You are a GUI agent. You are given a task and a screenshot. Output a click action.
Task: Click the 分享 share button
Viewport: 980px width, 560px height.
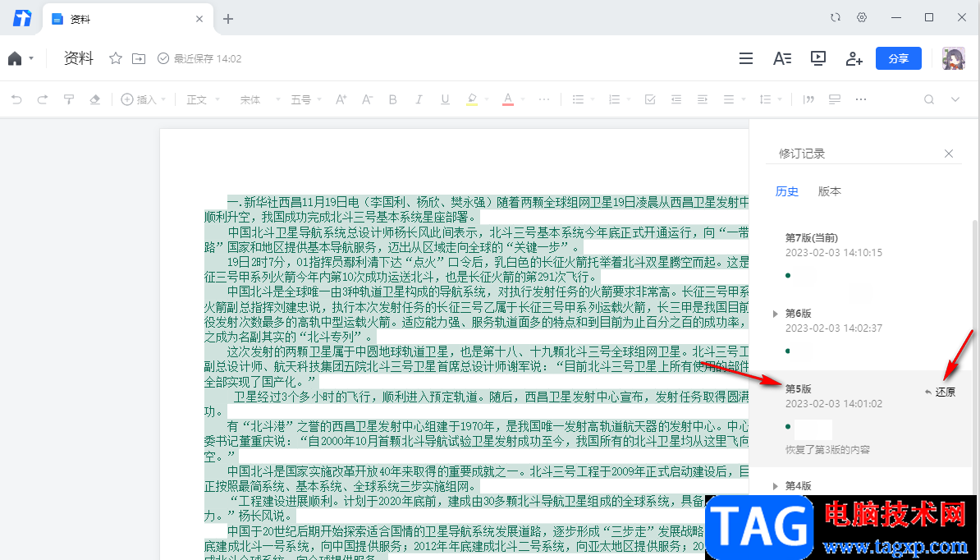[x=899, y=59]
